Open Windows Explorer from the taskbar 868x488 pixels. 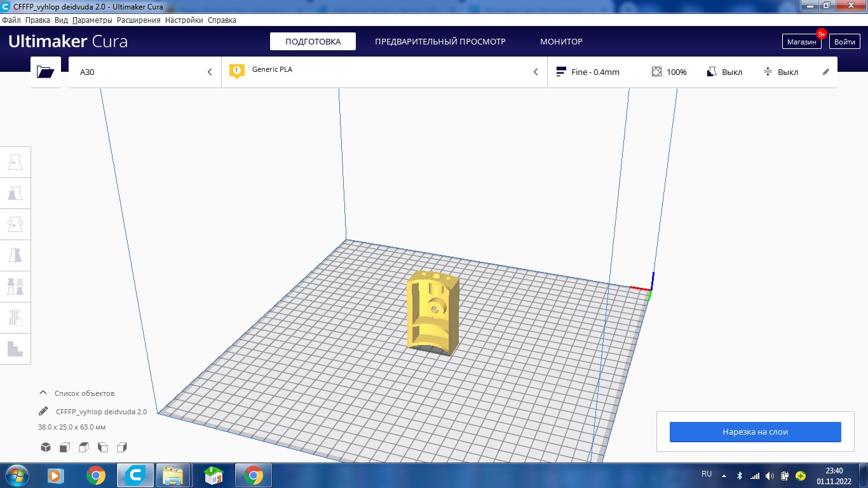point(173,475)
